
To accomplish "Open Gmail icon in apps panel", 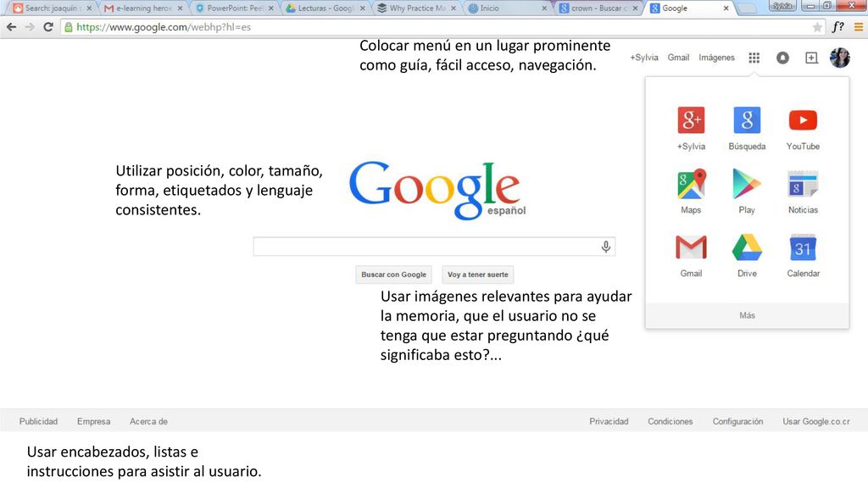I will click(x=691, y=247).
